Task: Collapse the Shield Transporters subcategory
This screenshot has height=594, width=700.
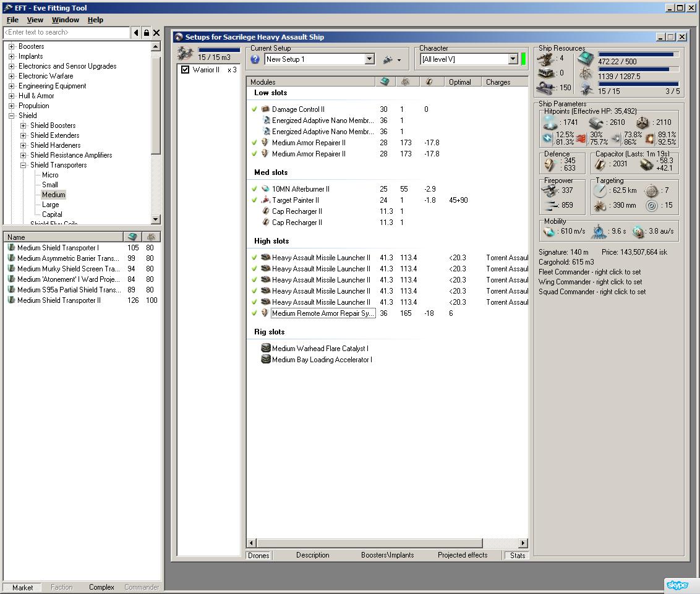Action: coord(23,165)
